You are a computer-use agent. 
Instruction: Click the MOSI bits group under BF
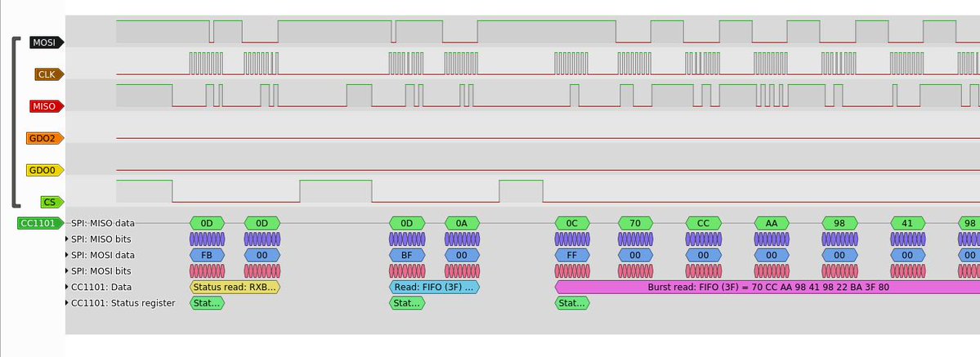pyautogui.click(x=407, y=270)
